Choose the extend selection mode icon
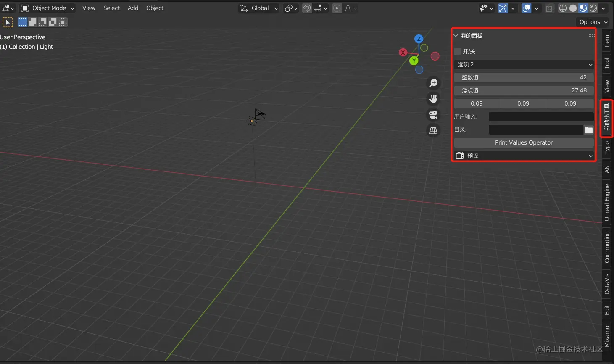Viewport: 614px width, 364px height. 33,22
